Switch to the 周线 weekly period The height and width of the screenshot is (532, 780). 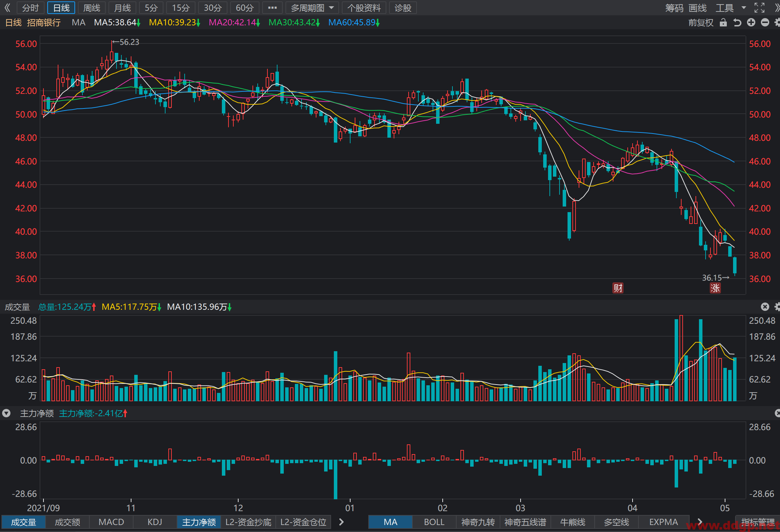click(92, 8)
